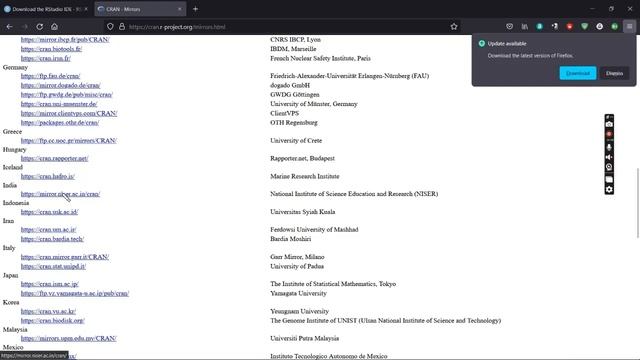Open the cran.biodisk.org link

(x=53, y=321)
